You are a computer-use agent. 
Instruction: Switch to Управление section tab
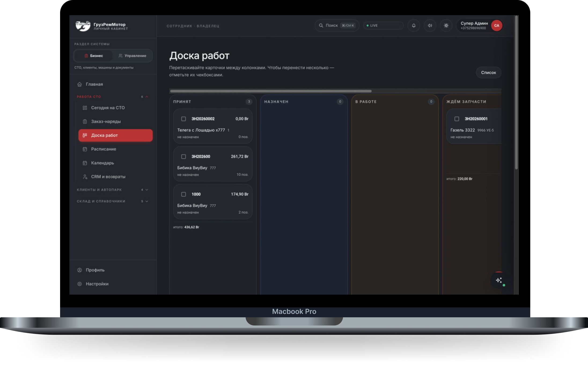point(132,56)
